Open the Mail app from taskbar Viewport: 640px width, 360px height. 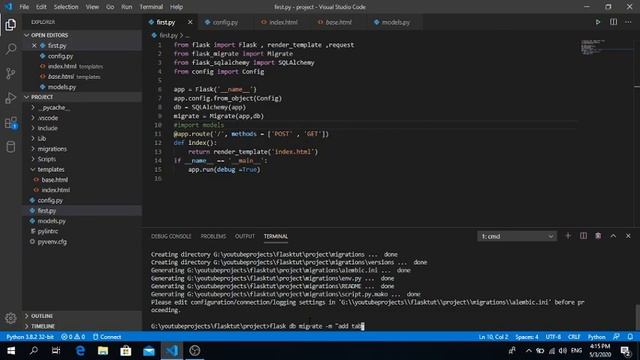point(149,351)
